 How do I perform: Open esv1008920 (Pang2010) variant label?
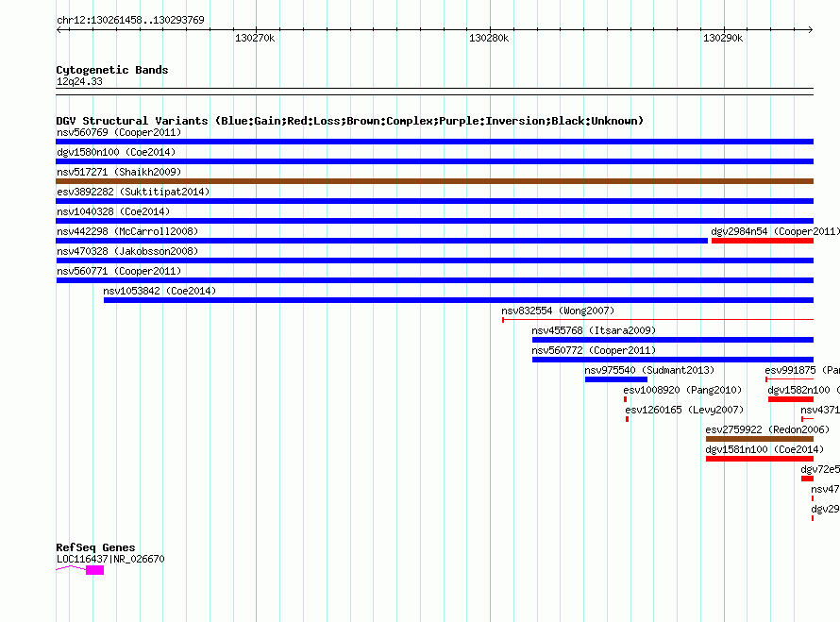click(682, 390)
